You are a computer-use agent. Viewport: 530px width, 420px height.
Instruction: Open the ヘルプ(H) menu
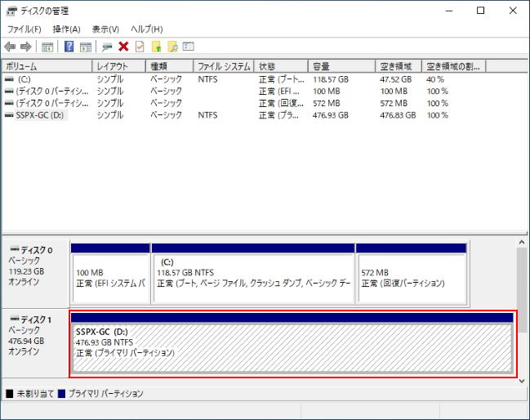click(x=147, y=29)
